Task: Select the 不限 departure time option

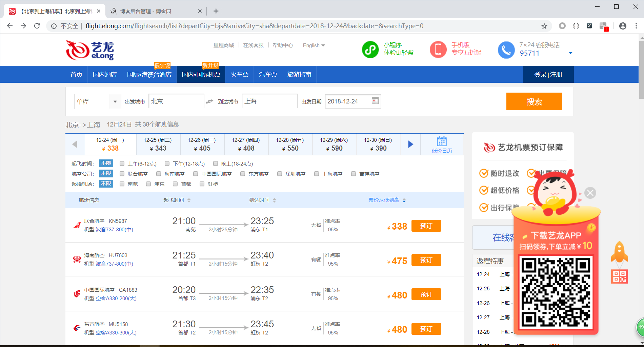Action: (x=106, y=163)
